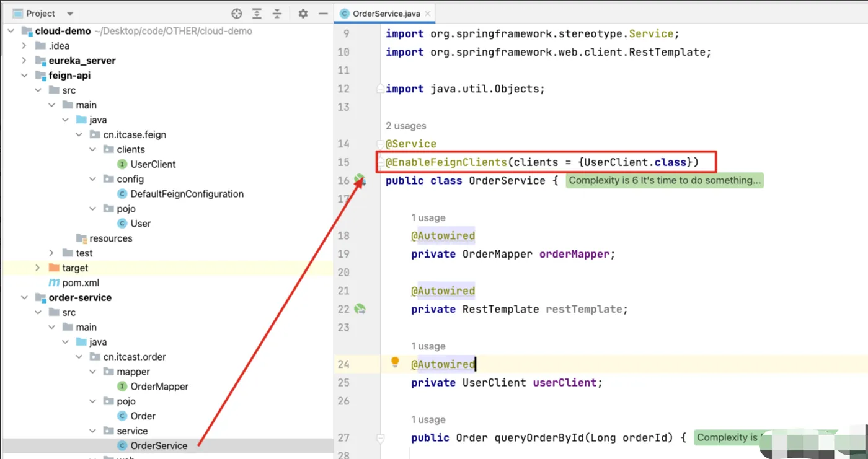Click '1 usage' hint above userClient
The height and width of the screenshot is (459, 868).
[428, 346]
